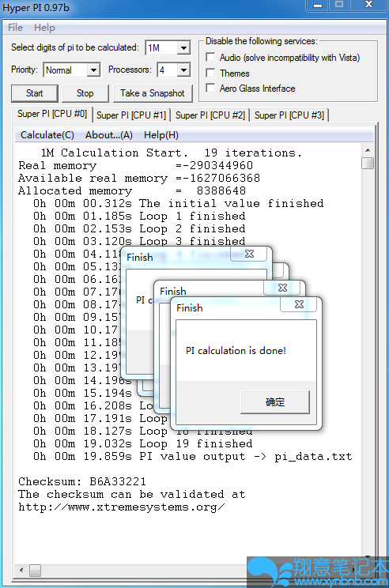This screenshot has width=389, height=588.
Task: Close the rearmost Finish dialog
Action: point(249,254)
